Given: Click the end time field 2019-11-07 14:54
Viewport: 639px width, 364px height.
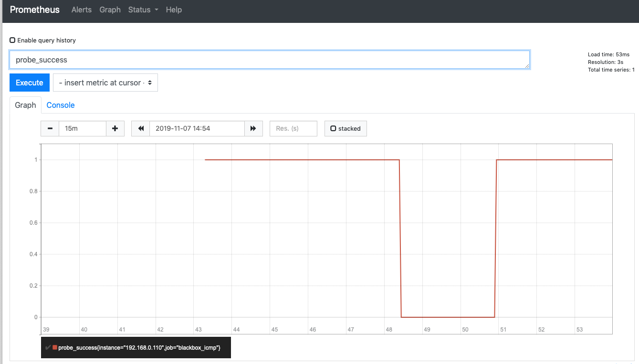Looking at the screenshot, I should 197,128.
